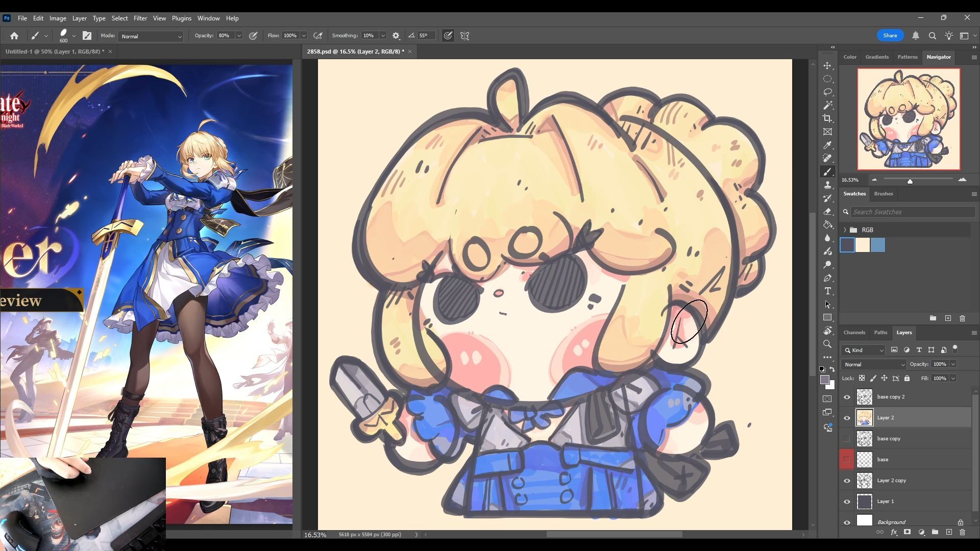Select the blue swatch
The image size is (980, 551).
tap(878, 245)
